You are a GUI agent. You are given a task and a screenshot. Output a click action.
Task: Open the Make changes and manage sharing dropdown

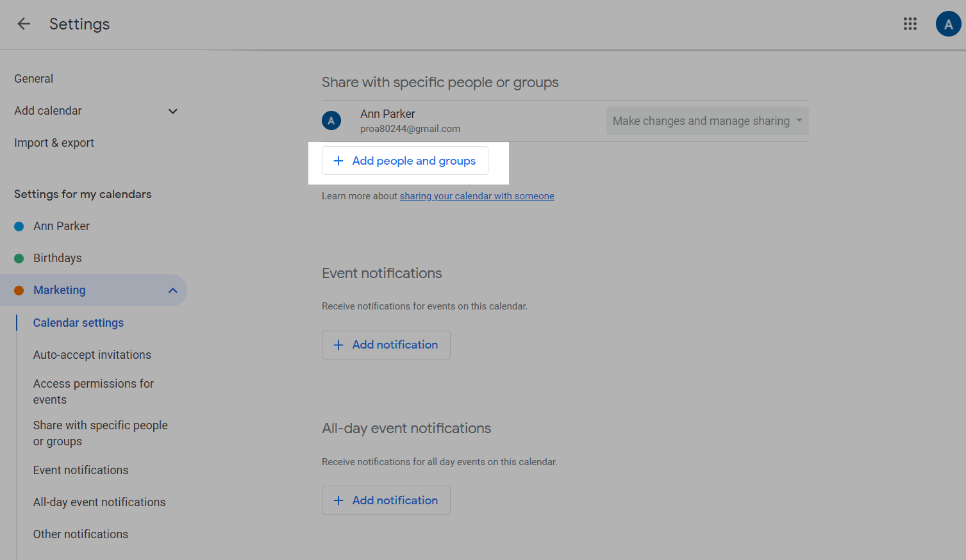[707, 121]
